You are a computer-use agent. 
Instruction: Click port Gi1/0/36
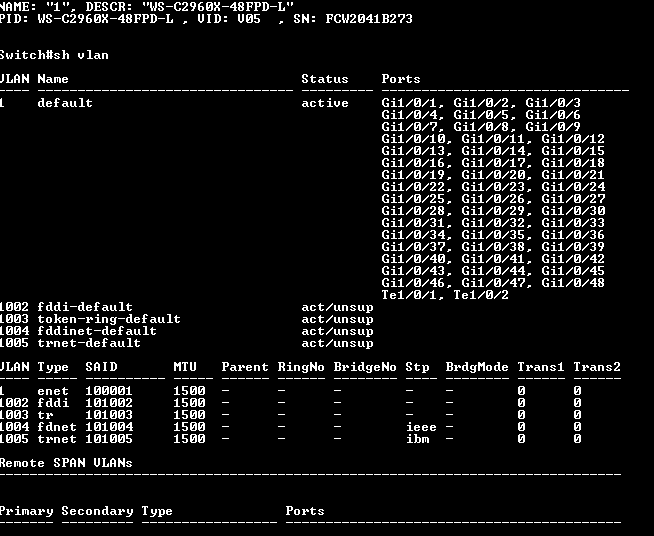(x=573, y=235)
